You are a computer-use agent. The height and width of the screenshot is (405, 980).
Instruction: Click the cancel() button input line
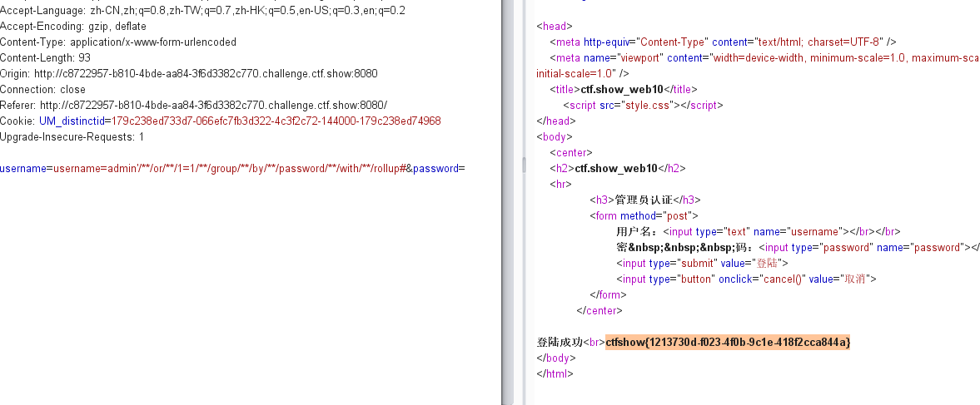pyautogui.click(x=746, y=279)
